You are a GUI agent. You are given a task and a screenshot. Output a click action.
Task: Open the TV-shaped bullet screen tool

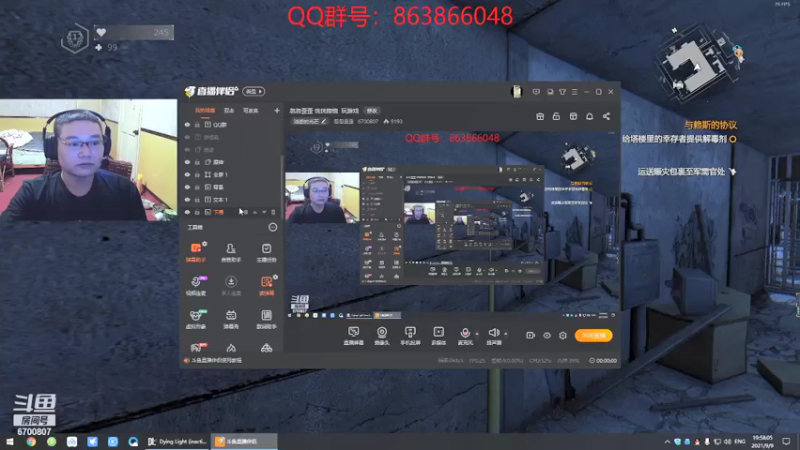(x=231, y=319)
